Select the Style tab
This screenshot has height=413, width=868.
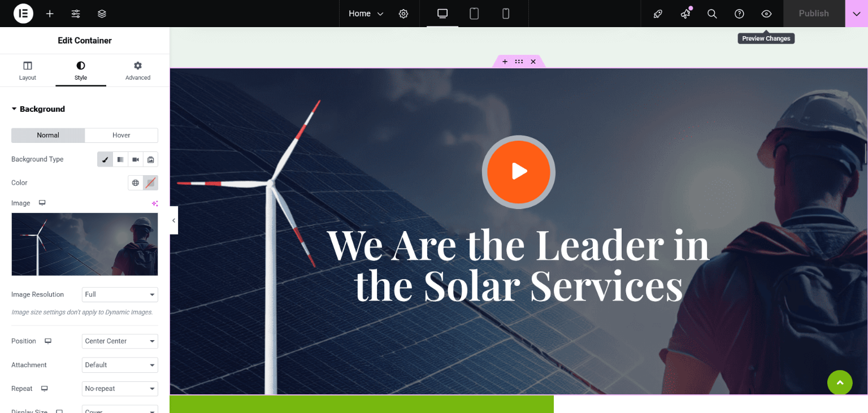tap(81, 71)
